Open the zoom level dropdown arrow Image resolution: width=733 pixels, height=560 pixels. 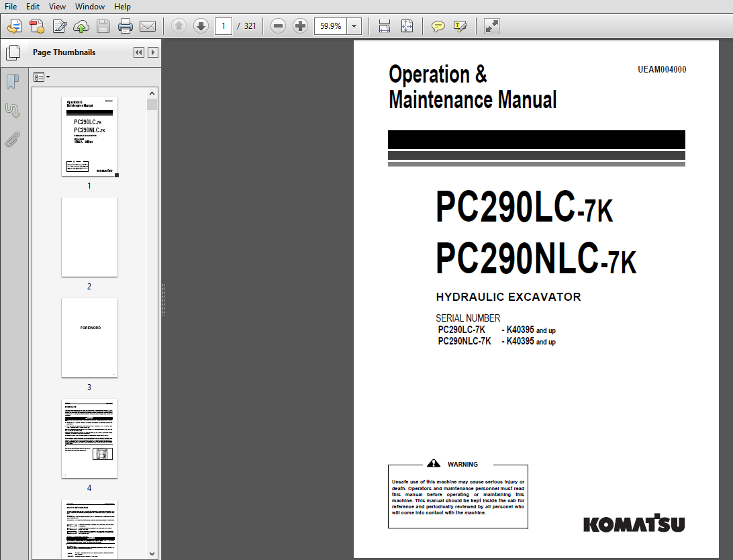pos(354,26)
